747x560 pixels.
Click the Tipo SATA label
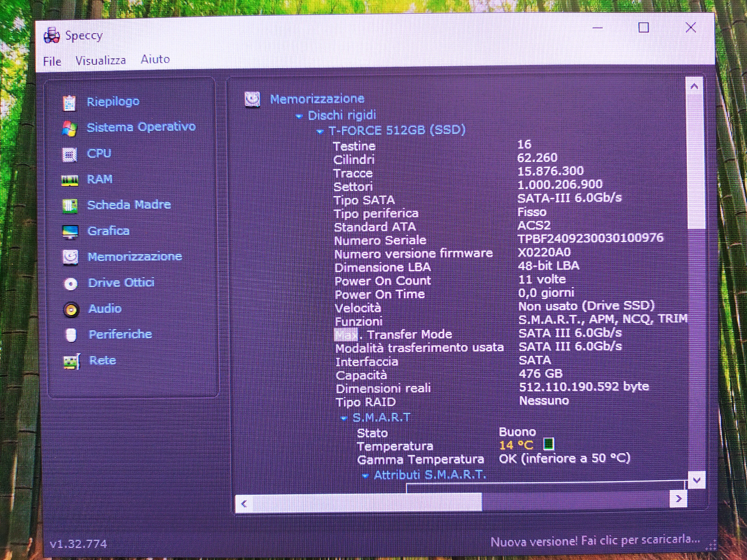click(364, 200)
